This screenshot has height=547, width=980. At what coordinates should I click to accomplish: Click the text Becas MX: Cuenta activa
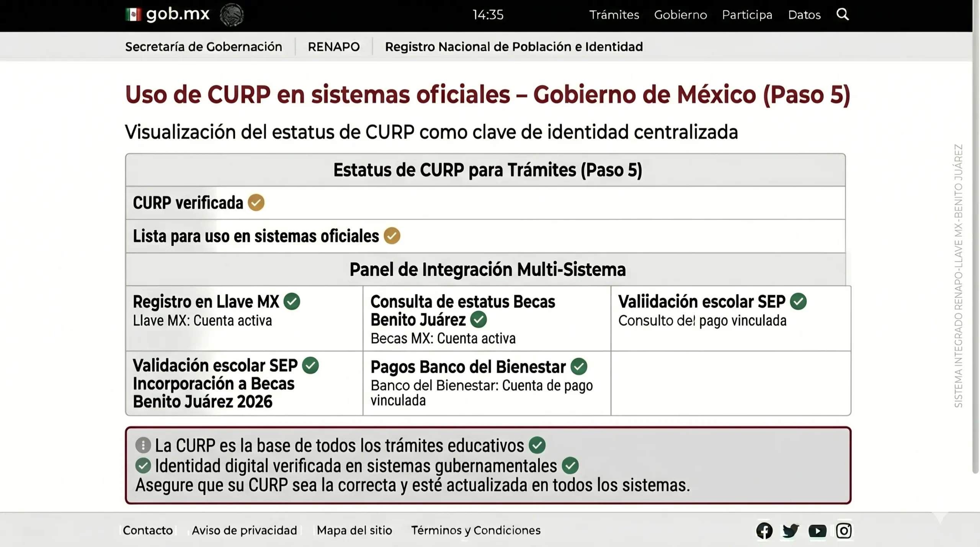[x=443, y=338]
